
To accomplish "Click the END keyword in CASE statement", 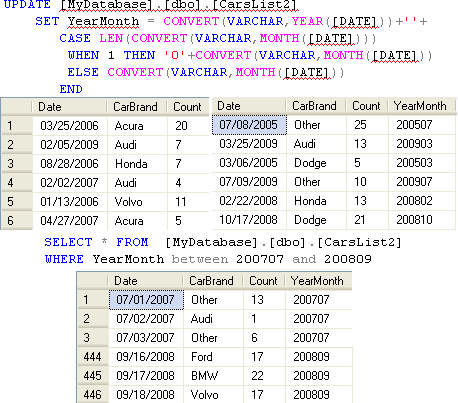I will (x=71, y=89).
